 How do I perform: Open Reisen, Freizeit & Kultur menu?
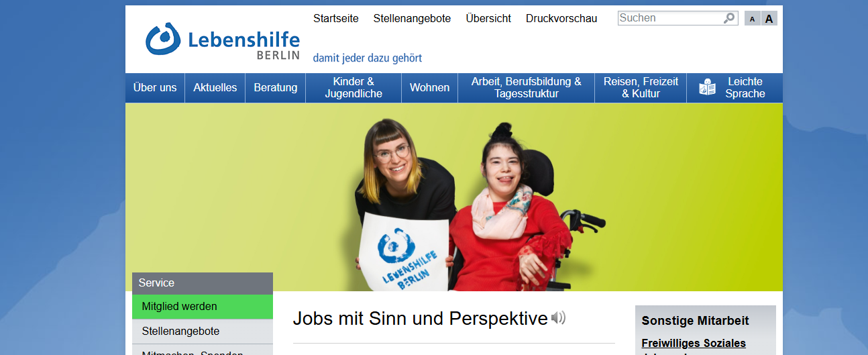pos(641,88)
